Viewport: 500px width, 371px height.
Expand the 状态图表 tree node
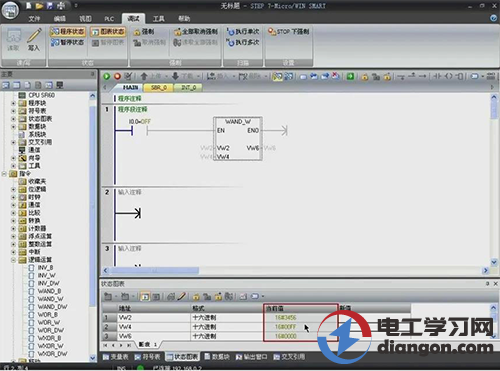13,119
